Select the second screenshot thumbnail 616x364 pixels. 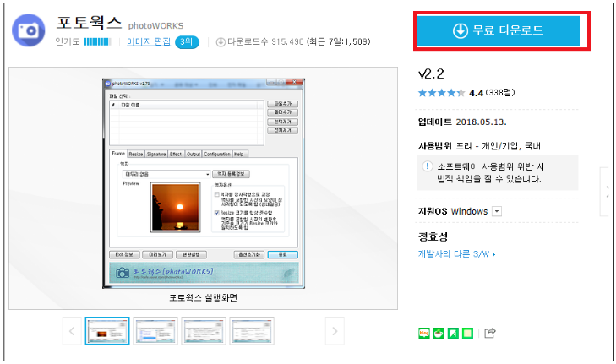155,331
